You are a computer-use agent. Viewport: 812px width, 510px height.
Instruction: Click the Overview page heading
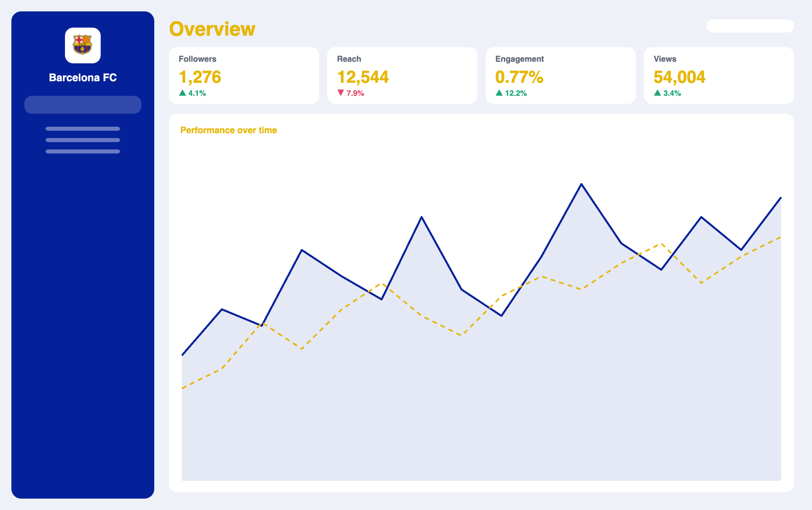click(x=212, y=29)
